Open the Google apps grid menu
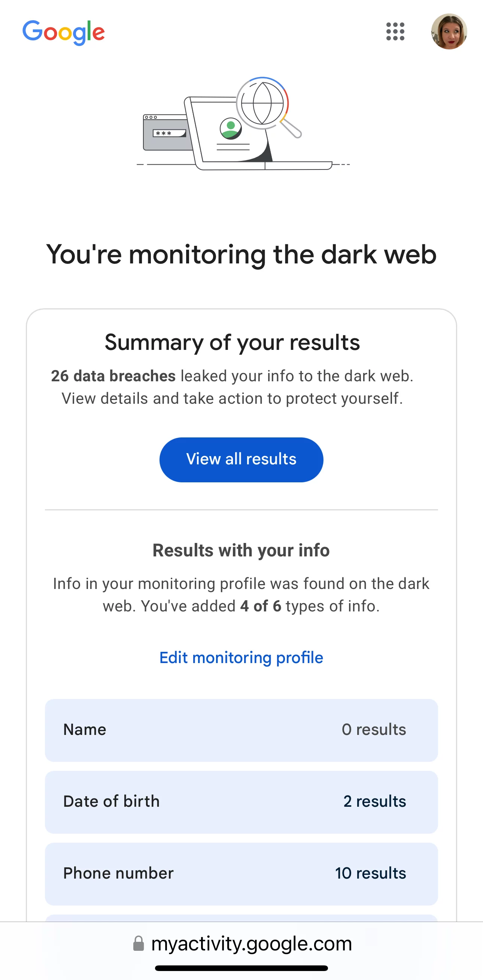Viewport: 483px width, 980px height. (395, 31)
